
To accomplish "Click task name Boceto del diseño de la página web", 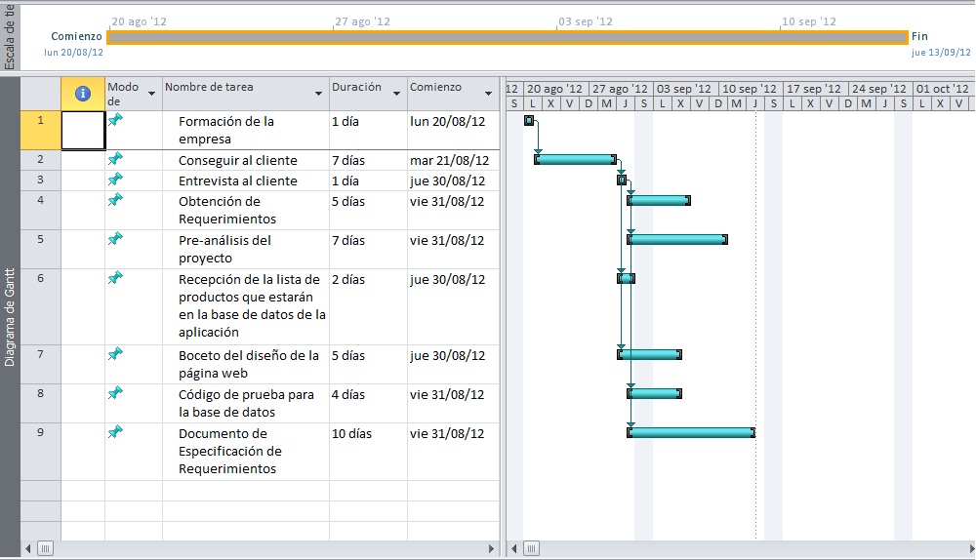I will coord(248,364).
